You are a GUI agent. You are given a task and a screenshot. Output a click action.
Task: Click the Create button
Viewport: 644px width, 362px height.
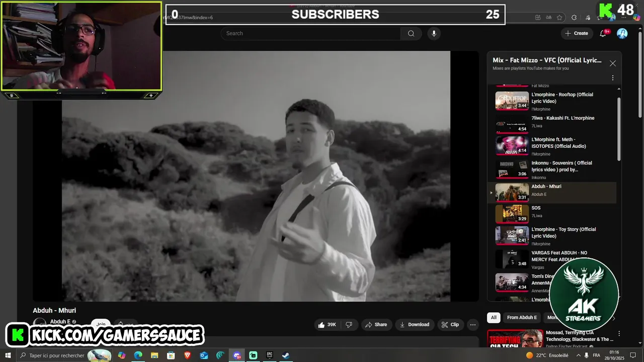click(x=577, y=34)
